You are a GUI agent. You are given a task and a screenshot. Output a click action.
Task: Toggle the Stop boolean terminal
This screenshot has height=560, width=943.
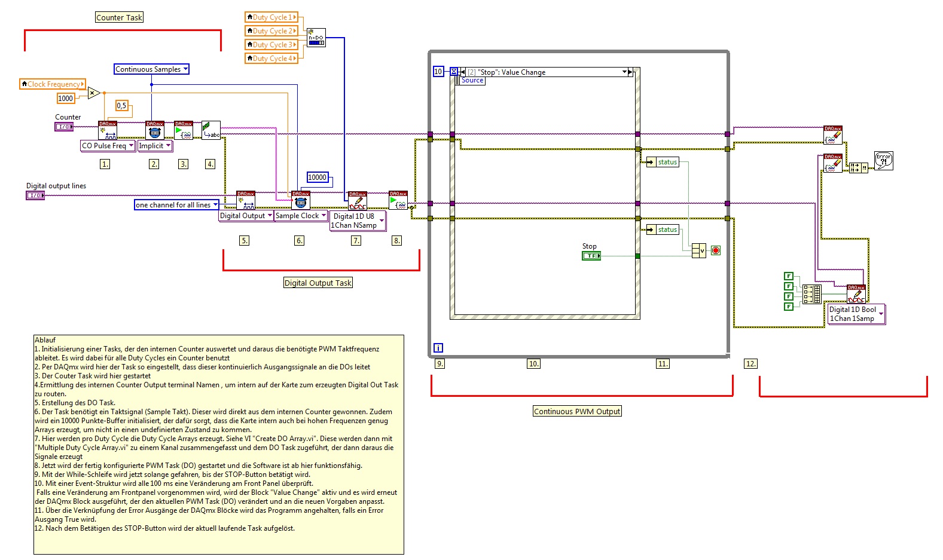[591, 256]
